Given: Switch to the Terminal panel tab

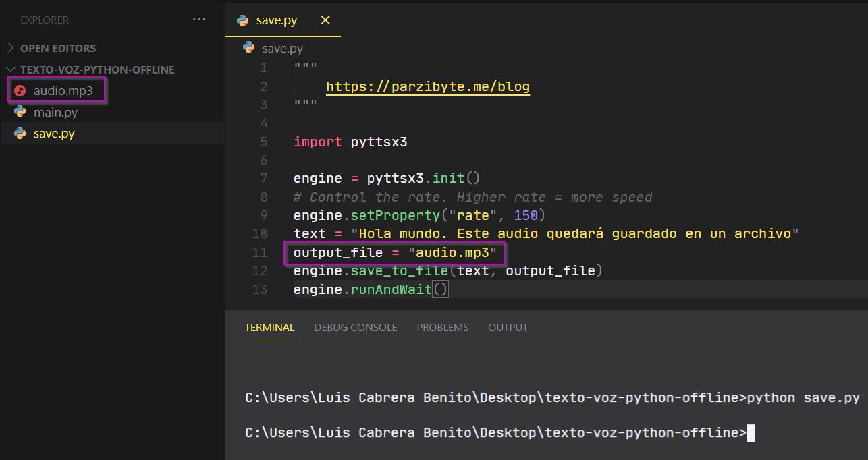Looking at the screenshot, I should [x=269, y=327].
